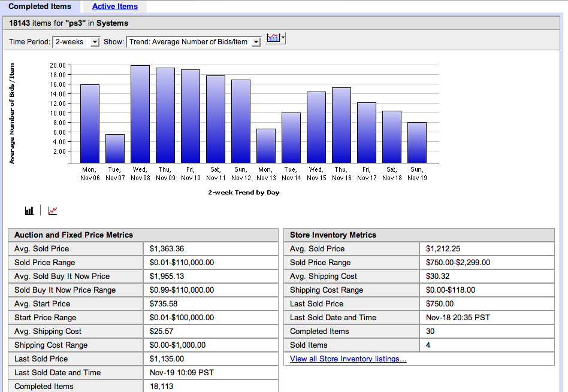Screen dimensions: 568x392
Task: Click the Sun, Nov 12 bar
Action: pyautogui.click(x=241, y=121)
